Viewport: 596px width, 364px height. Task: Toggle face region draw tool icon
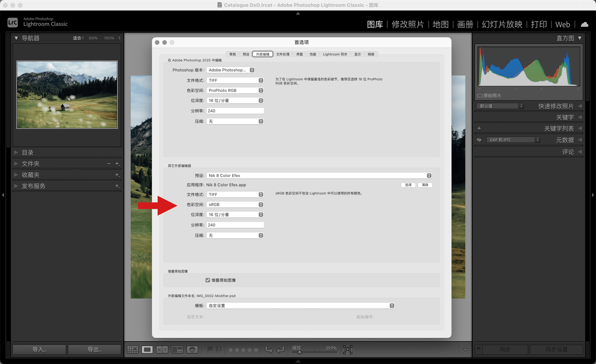[348, 349]
